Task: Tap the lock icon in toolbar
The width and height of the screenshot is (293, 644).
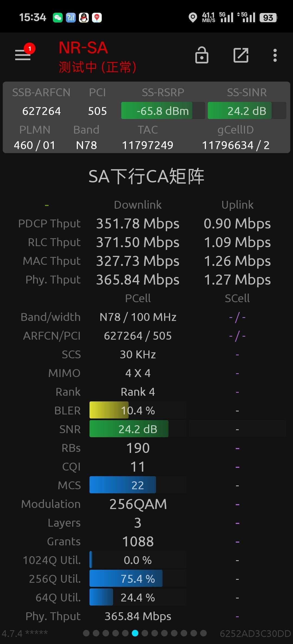Action: (x=202, y=55)
